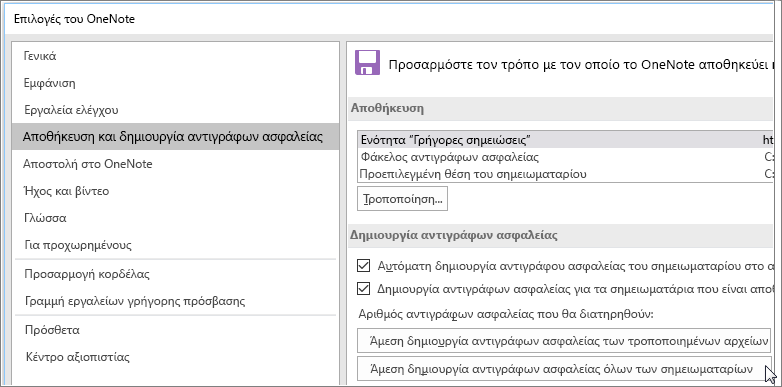This screenshot has height=387, width=782.
Task: Click the purple save disk icon
Action: [368, 63]
